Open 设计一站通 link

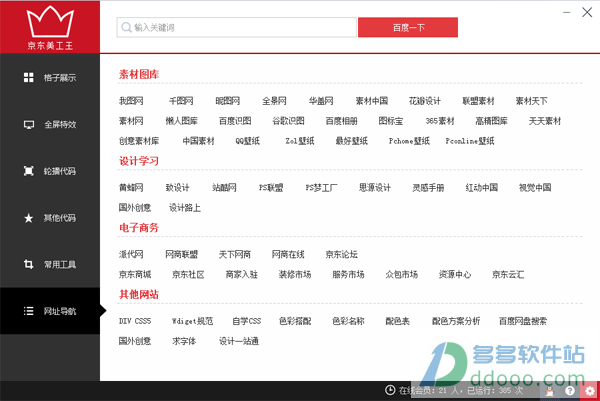[239, 341]
